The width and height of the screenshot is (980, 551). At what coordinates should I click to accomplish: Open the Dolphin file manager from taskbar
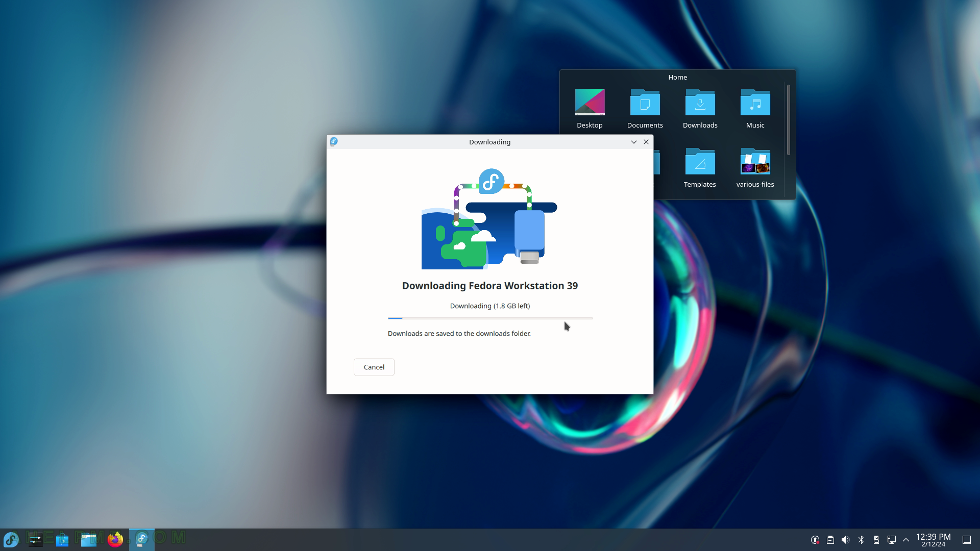point(89,539)
